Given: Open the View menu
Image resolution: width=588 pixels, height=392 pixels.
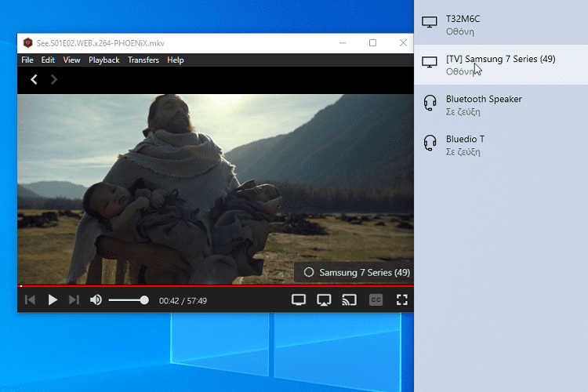Looking at the screenshot, I should tap(71, 60).
